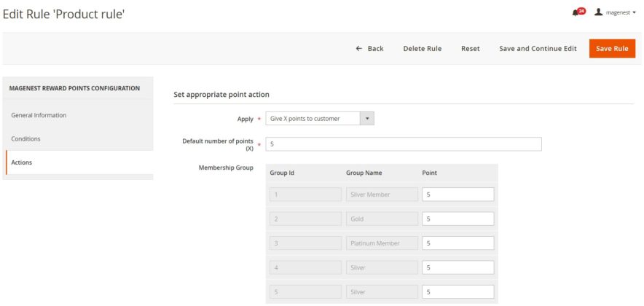Click Point field for Group Id 5
This screenshot has width=644, height=306.
click(x=458, y=292)
